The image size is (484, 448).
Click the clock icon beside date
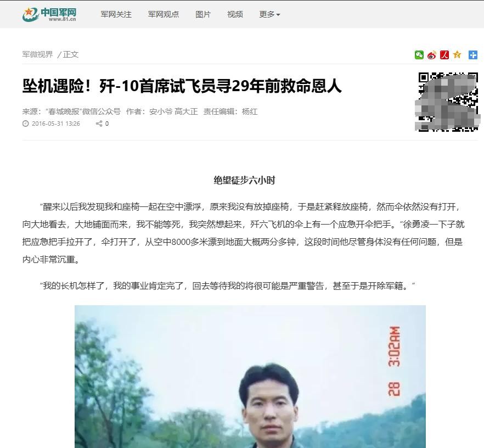[25, 124]
